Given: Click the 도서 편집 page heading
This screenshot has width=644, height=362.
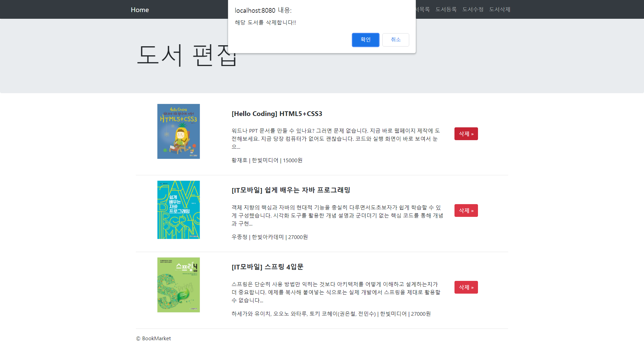Looking at the screenshot, I should [187, 55].
